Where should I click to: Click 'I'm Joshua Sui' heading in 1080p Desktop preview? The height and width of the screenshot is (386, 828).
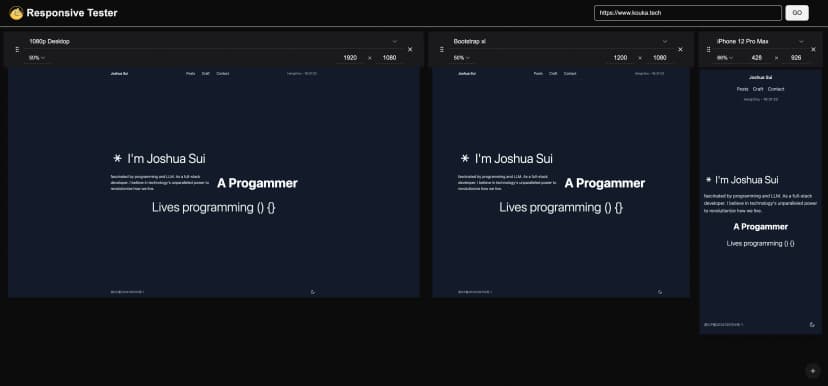coord(166,158)
